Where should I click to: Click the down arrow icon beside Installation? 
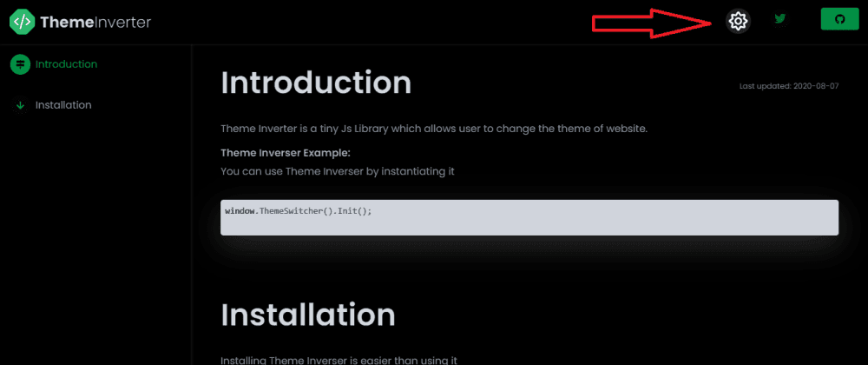point(19,105)
